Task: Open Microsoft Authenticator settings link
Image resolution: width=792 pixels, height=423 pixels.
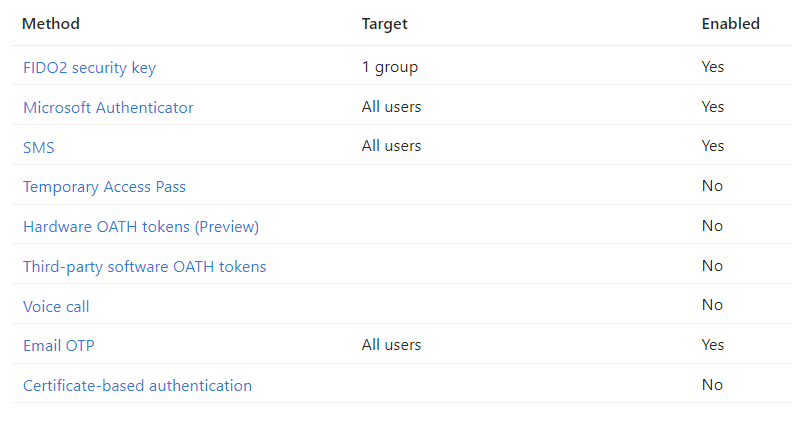Action: click(108, 108)
